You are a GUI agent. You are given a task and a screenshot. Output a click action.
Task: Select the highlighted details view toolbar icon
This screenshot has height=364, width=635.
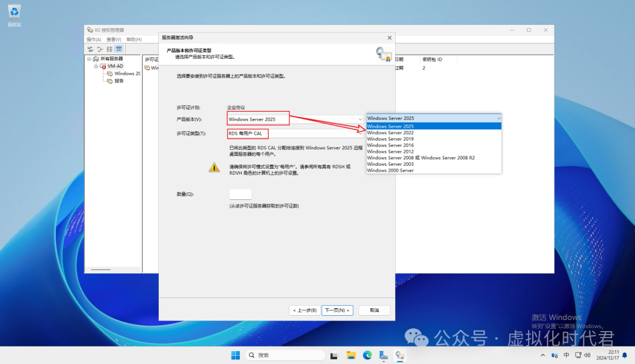[119, 49]
